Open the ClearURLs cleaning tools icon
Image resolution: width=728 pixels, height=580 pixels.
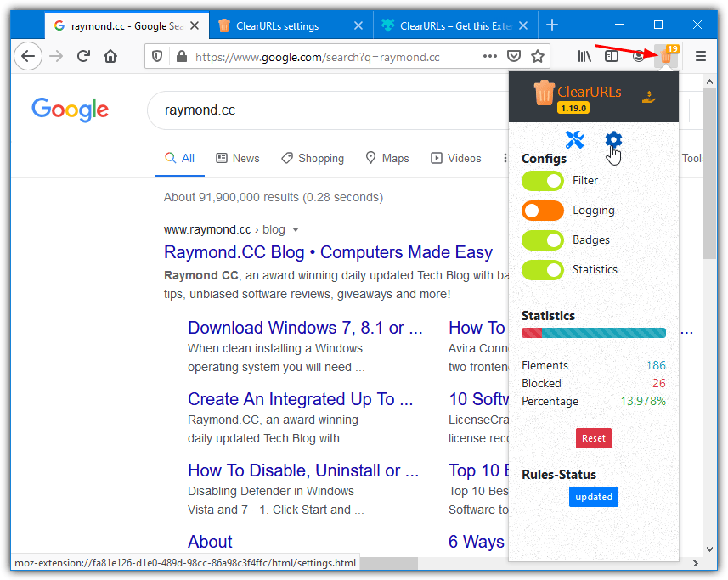[574, 139]
